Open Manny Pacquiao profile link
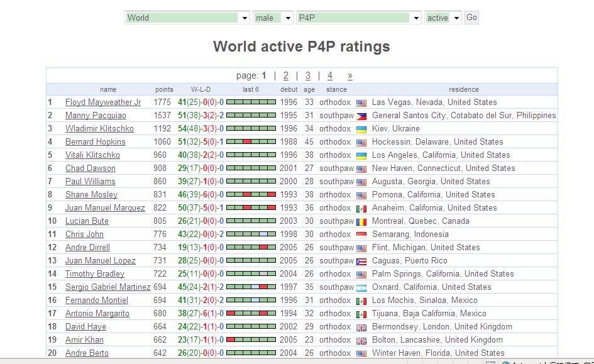The image size is (594, 364). (x=96, y=116)
